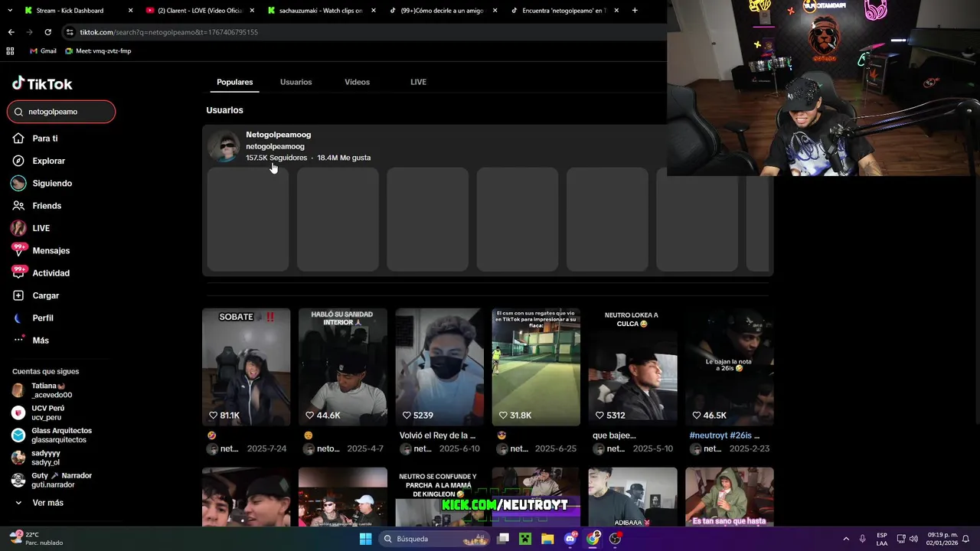Click search field containing netogolpeamo
Viewport: 980px width, 551px height.
point(61,112)
